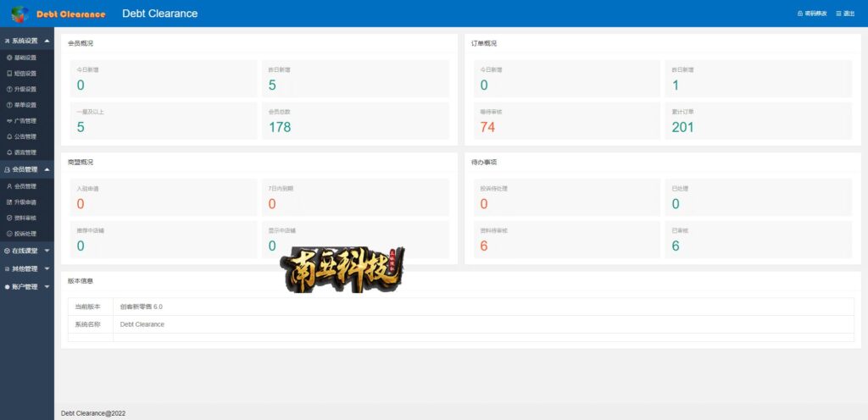Click the 商盟概况 panel heading

[x=81, y=163]
